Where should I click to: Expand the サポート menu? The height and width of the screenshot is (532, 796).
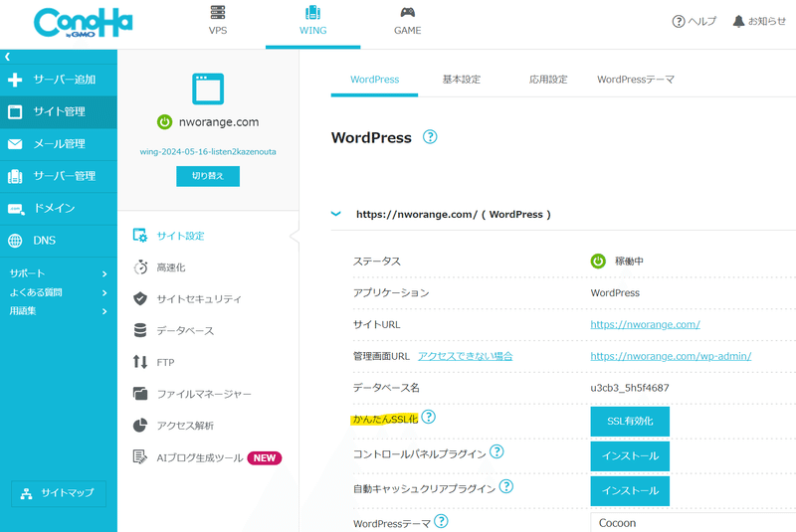click(59, 273)
